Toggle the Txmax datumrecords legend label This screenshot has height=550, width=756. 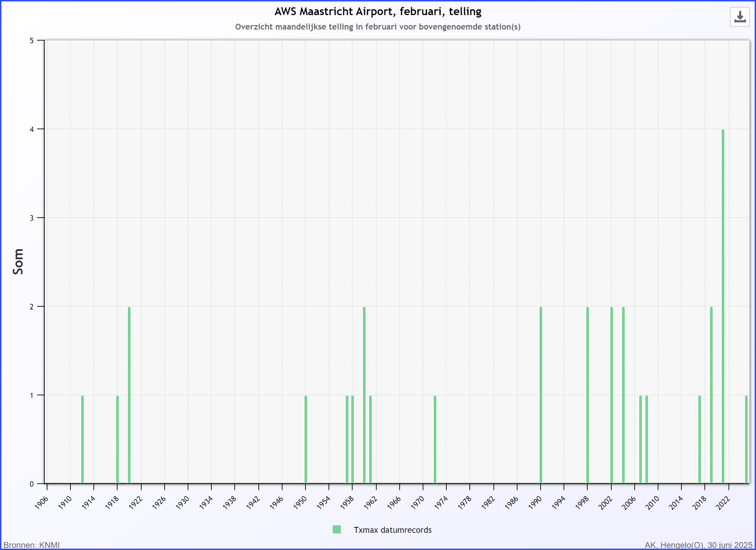(392, 530)
